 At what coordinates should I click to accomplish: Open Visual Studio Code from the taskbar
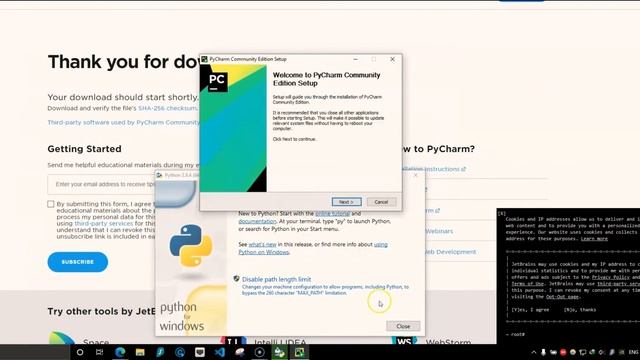(220, 352)
